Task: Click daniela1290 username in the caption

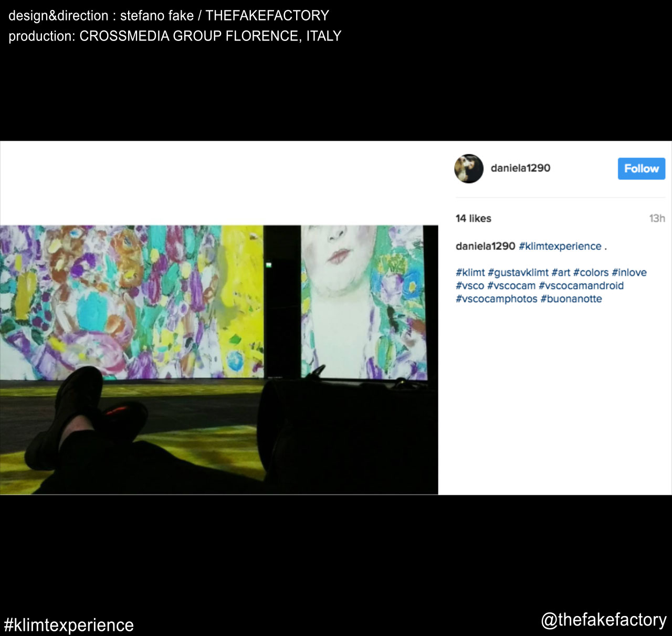Action: 485,246
